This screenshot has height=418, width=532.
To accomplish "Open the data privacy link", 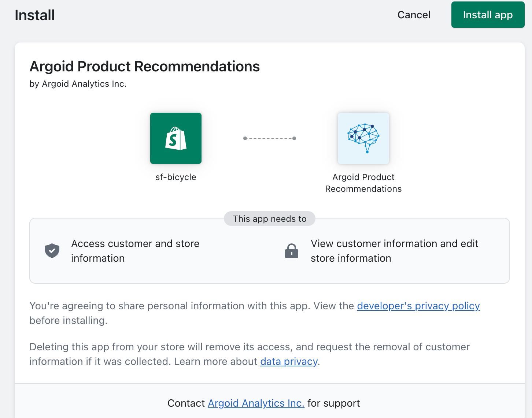I will (x=289, y=361).
